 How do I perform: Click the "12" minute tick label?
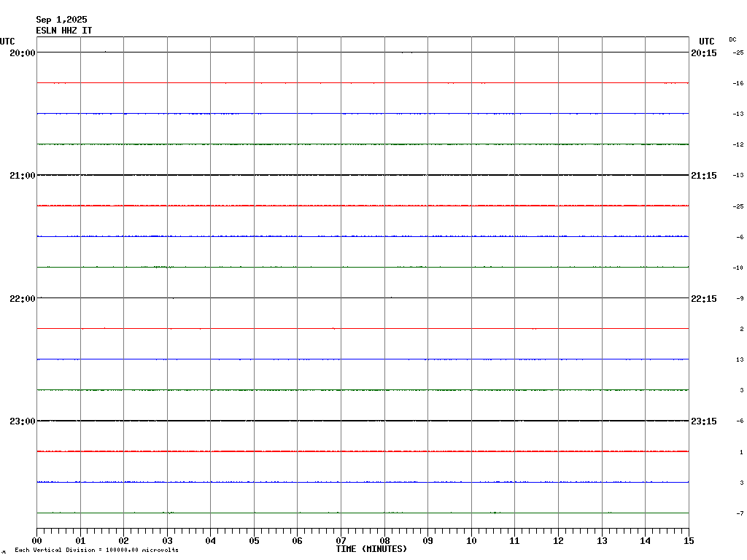tap(558, 540)
